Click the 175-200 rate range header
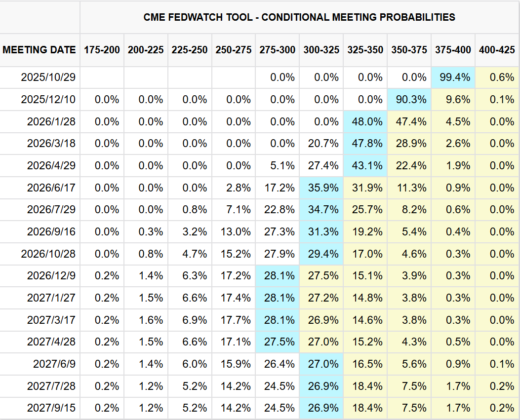 (x=102, y=50)
